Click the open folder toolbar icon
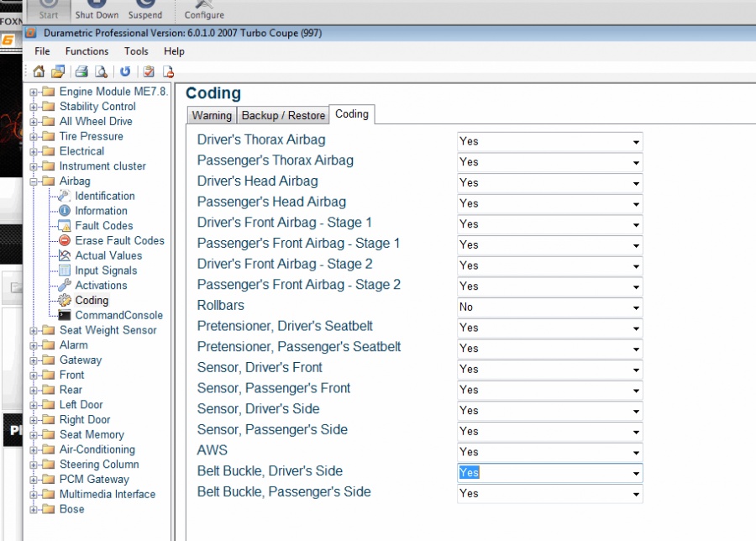This screenshot has height=541, width=756. click(58, 71)
